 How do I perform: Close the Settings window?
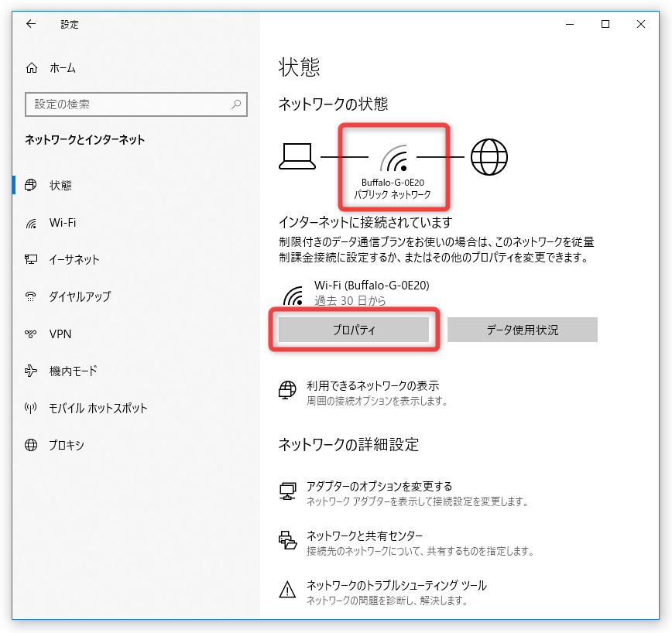point(641,24)
